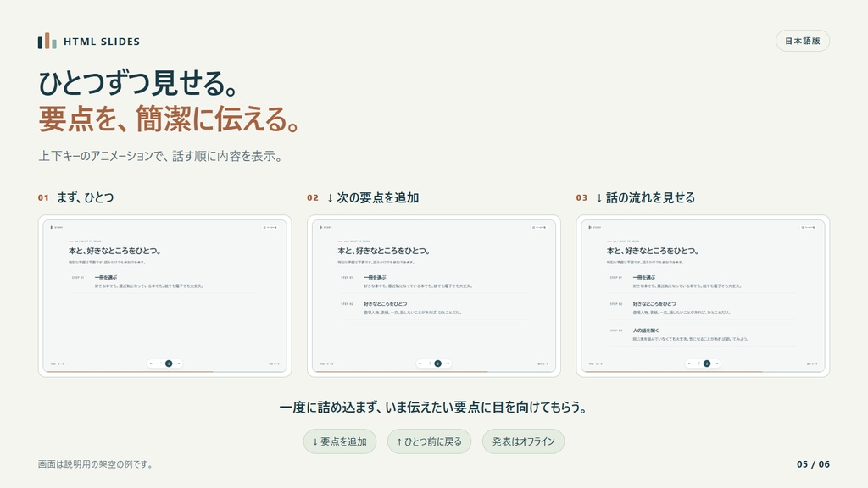Image resolution: width=868 pixels, height=488 pixels.
Task: Click the step label 03 ↓ 話の流れを見せる
Action: pos(636,197)
